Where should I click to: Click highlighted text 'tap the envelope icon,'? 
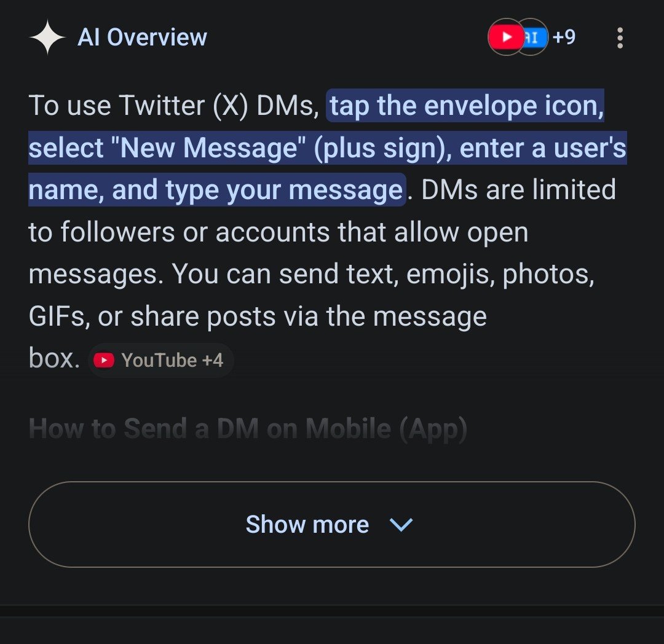[467, 105]
